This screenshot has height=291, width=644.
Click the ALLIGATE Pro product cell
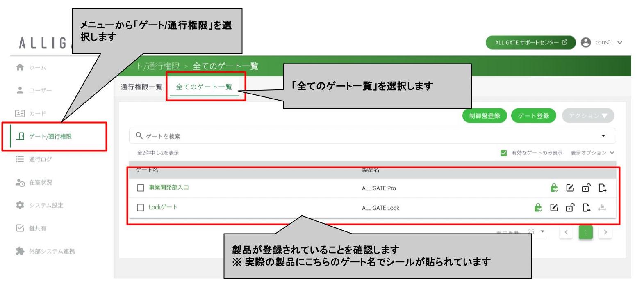coord(379,188)
